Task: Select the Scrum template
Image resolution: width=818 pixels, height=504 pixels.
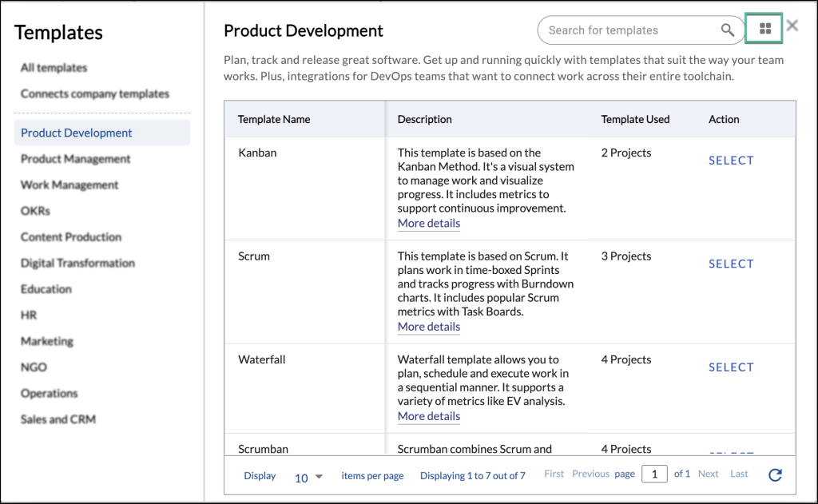Action: tap(731, 264)
